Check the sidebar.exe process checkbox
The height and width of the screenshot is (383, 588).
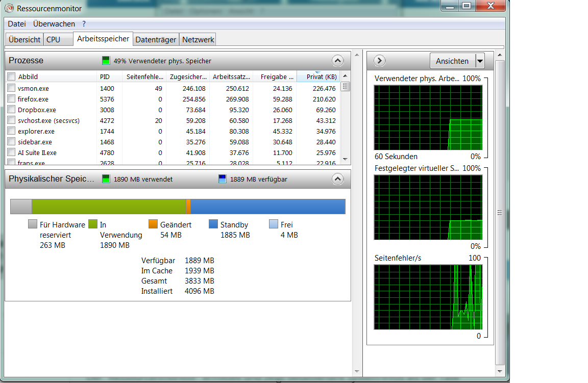[x=11, y=142]
